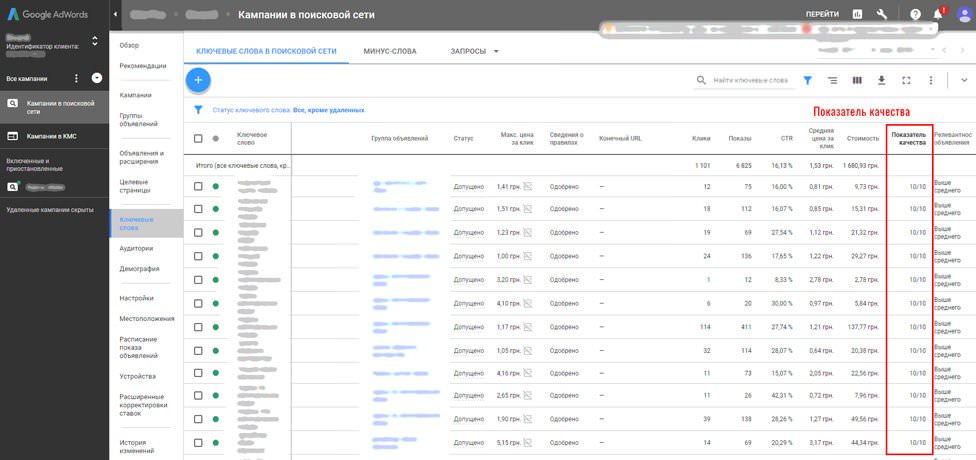The image size is (976, 460).
Task: Open Местоположения menu item
Action: 147,319
